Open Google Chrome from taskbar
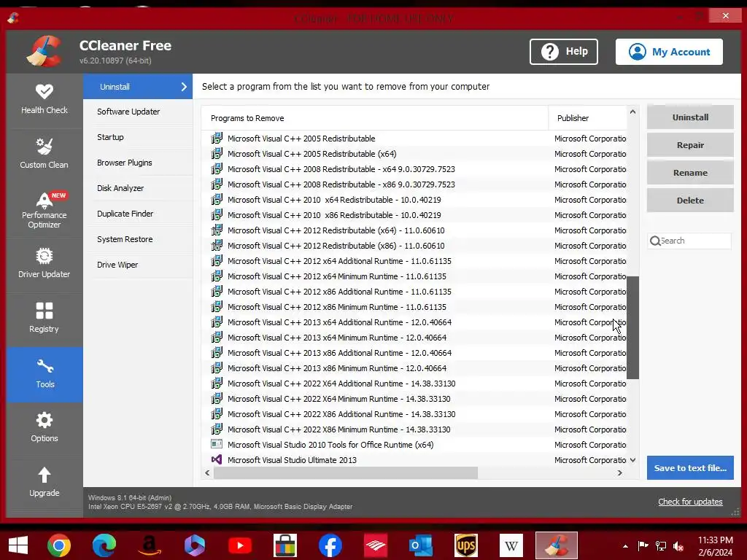 (x=59, y=545)
